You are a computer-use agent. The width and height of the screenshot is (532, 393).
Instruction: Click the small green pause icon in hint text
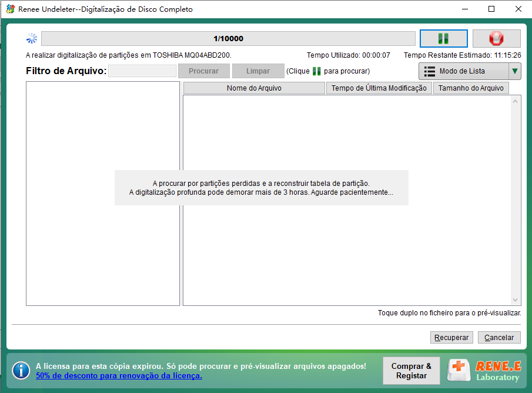point(316,71)
